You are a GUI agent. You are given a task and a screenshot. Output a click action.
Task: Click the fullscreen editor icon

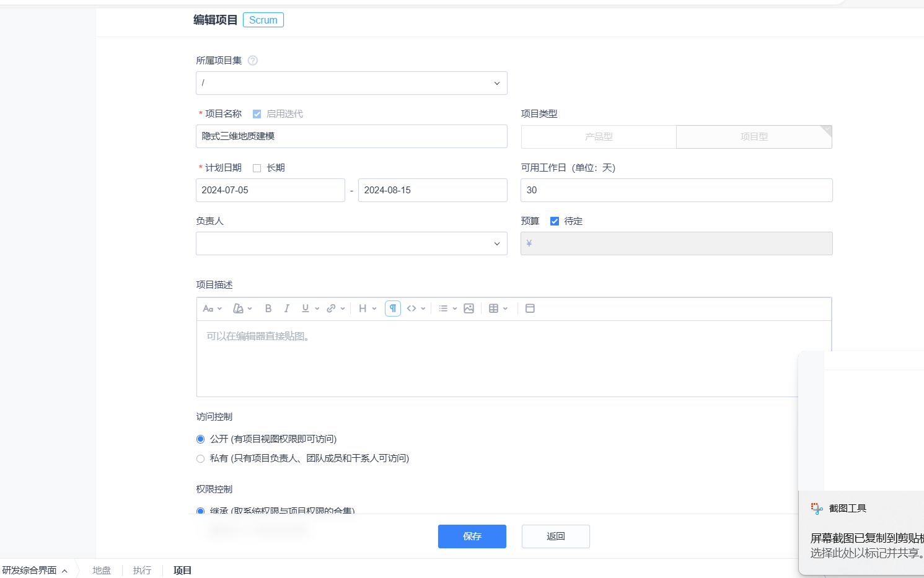530,309
